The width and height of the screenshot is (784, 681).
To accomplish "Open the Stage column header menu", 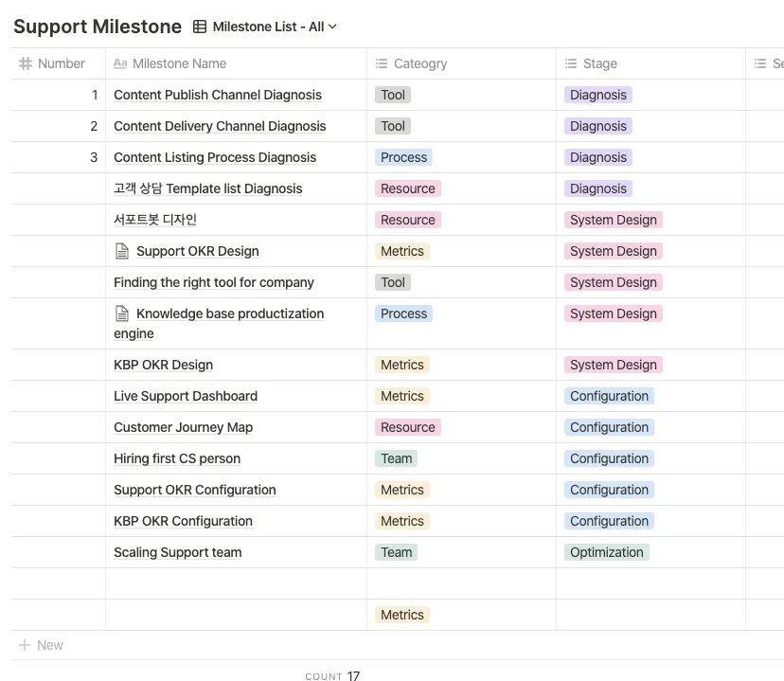I will click(600, 63).
